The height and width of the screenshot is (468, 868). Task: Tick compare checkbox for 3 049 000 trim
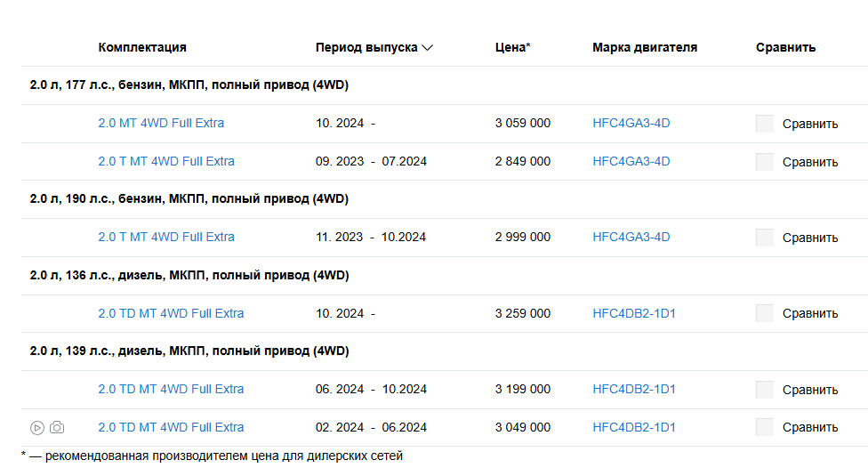click(765, 427)
